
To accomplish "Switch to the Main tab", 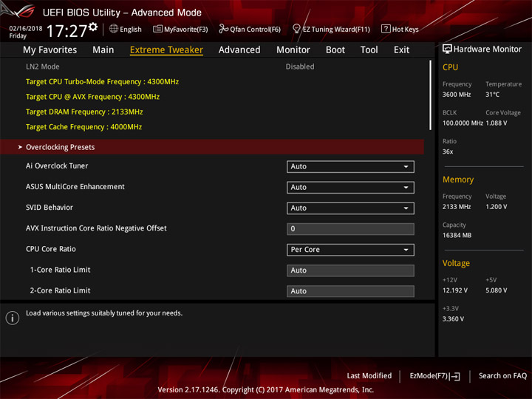I will [103, 50].
